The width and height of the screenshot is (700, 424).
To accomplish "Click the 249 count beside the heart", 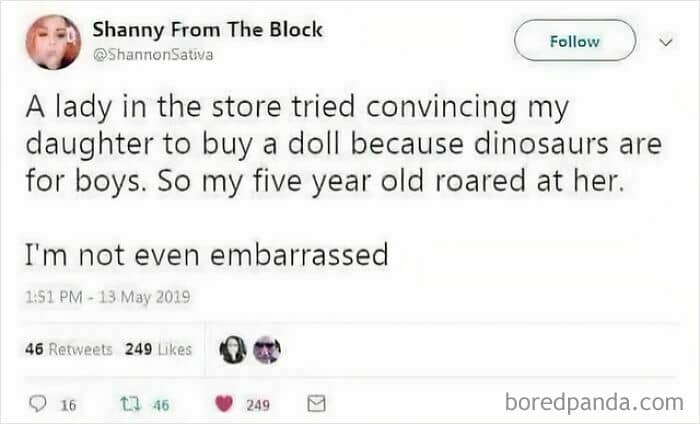I will (x=258, y=404).
